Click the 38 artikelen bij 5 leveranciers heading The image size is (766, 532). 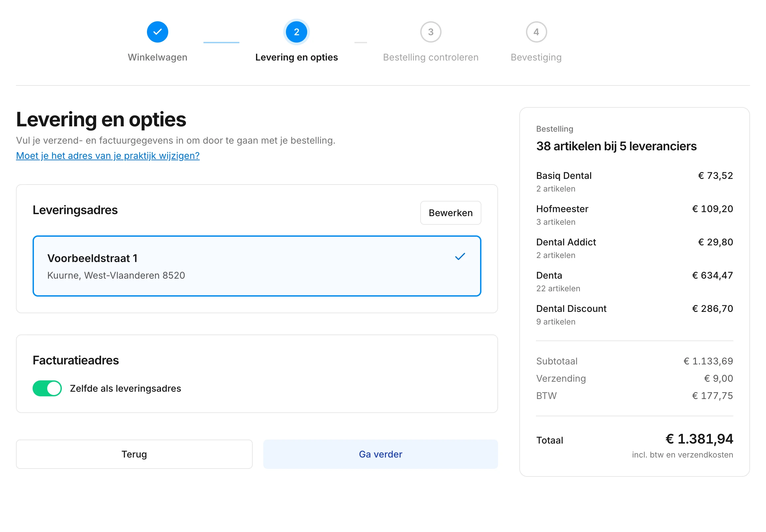pyautogui.click(x=616, y=146)
